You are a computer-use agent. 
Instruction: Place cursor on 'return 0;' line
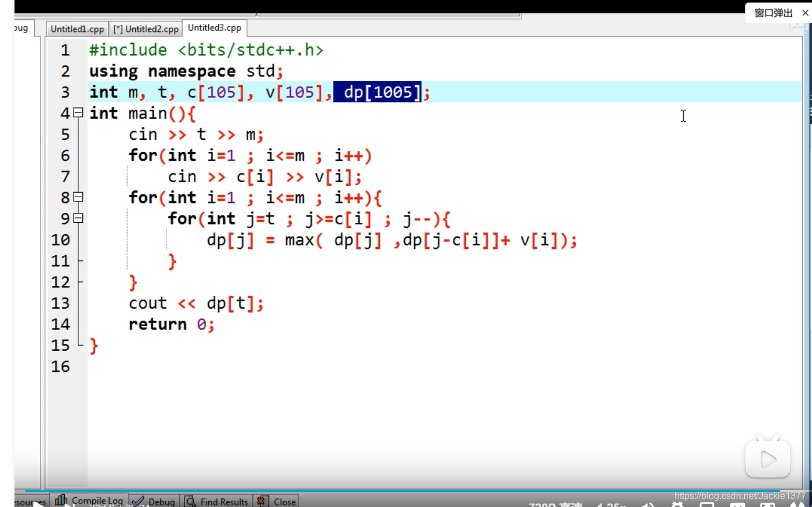tap(172, 324)
